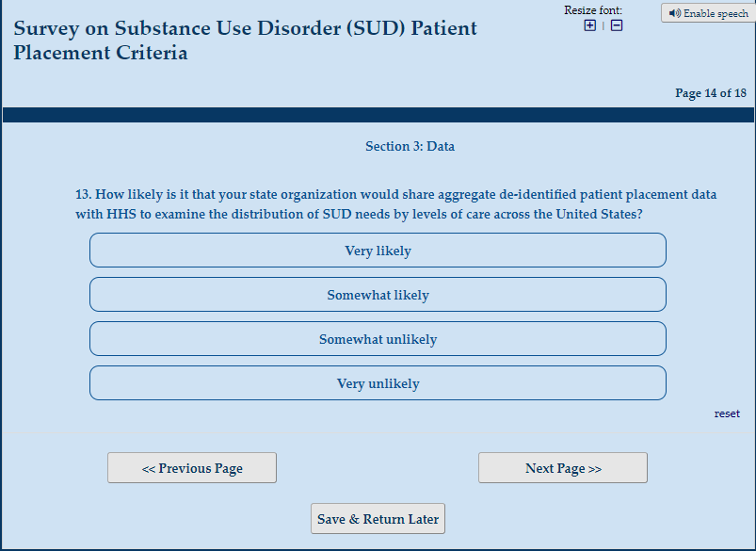Screen dimensions: 756x551
Task: Click the "Resize font:" label
Action: pyautogui.click(x=593, y=10)
